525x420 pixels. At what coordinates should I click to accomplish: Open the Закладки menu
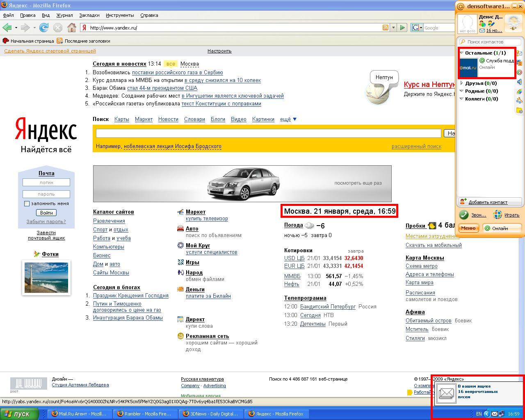(89, 15)
